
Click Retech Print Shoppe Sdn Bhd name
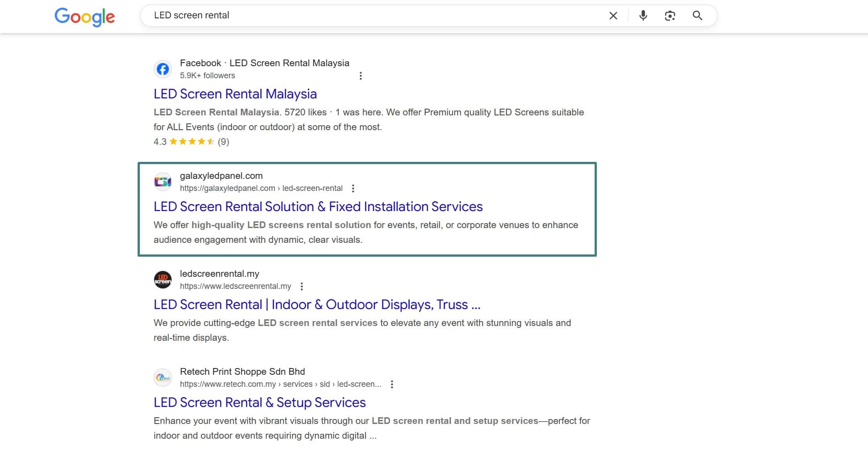pyautogui.click(x=243, y=372)
